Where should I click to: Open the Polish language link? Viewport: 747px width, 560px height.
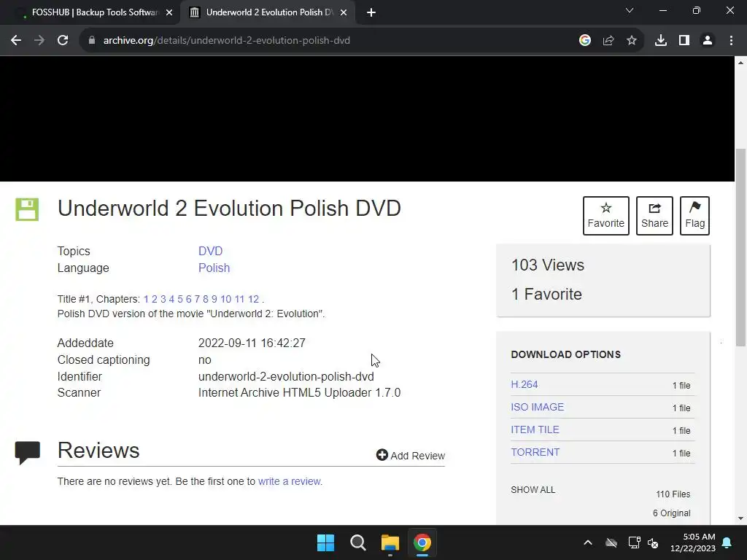click(214, 268)
